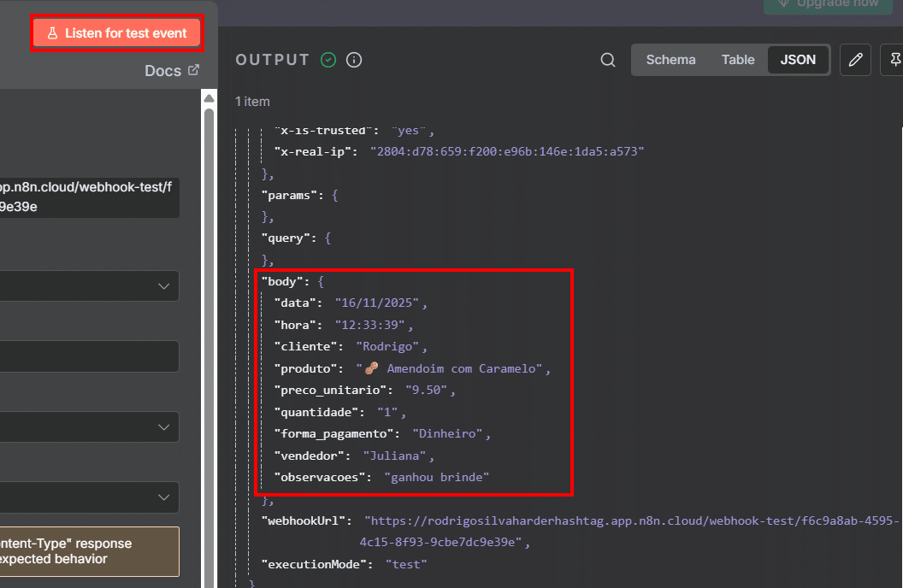Viewport: 903px width, 588px height.
Task: Switch output view to Schema
Action: tap(670, 60)
